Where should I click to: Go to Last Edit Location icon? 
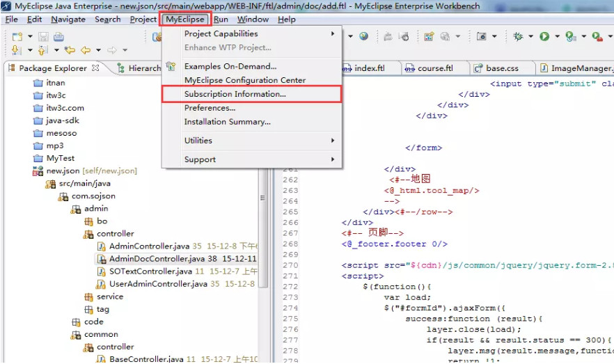[x=70, y=50]
